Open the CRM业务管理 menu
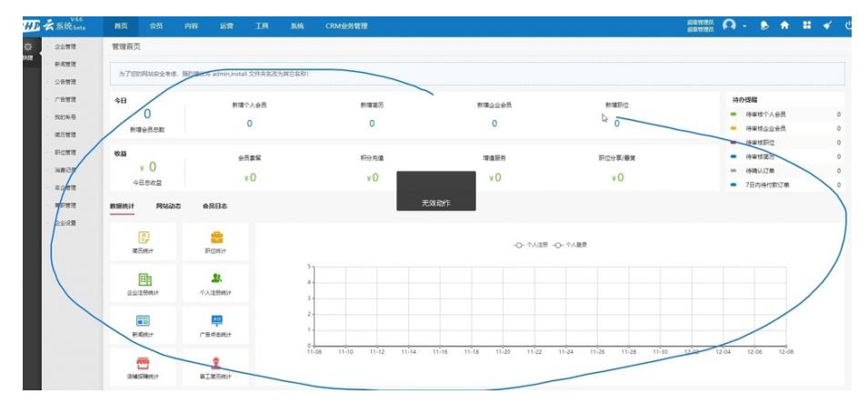The width and height of the screenshot is (868, 404). pyautogui.click(x=348, y=25)
